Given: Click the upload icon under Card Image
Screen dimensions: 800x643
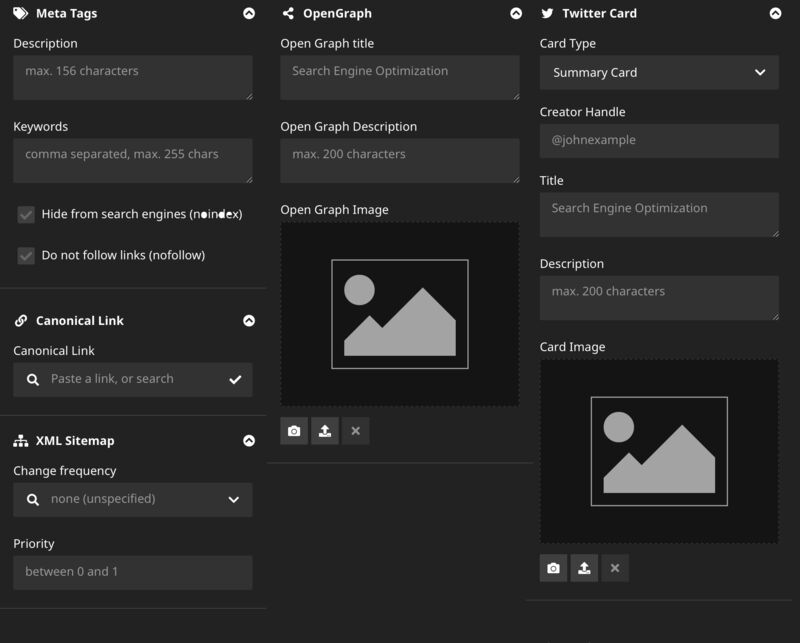Looking at the screenshot, I should pos(585,568).
